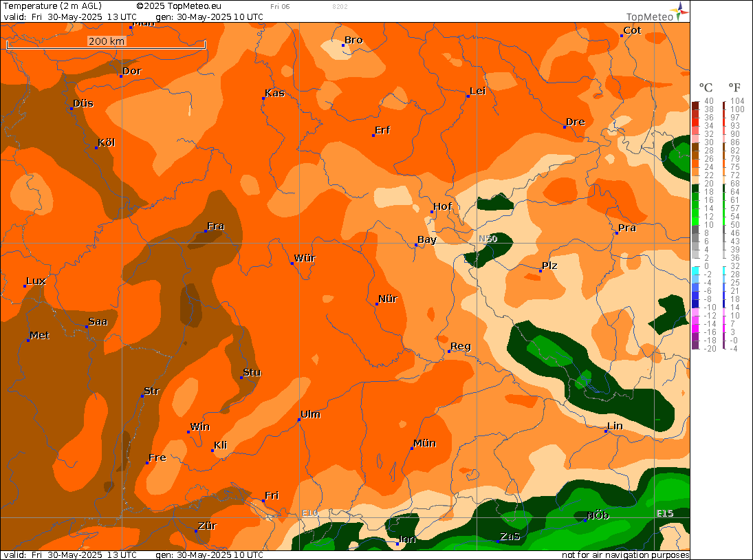The width and height of the screenshot is (753, 560).
Task: Click the "Erf" city label
Action: point(383,130)
